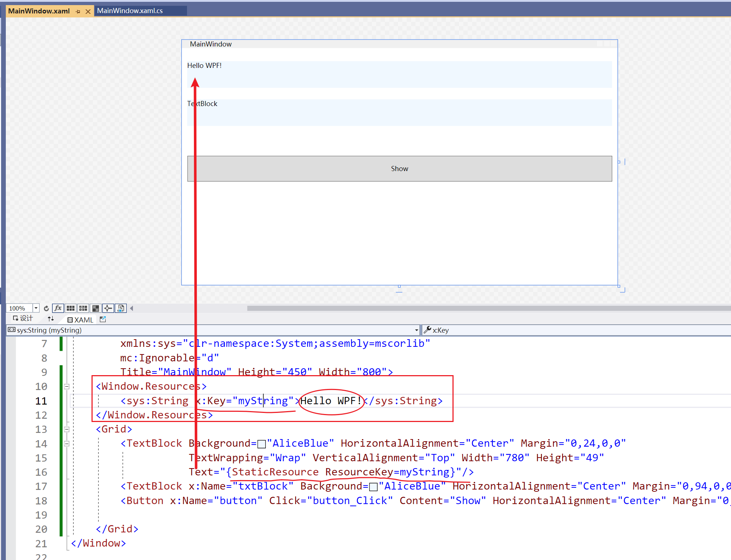Pin the MainWindow.xaml tab
The height and width of the screenshot is (560, 731).
[78, 12]
